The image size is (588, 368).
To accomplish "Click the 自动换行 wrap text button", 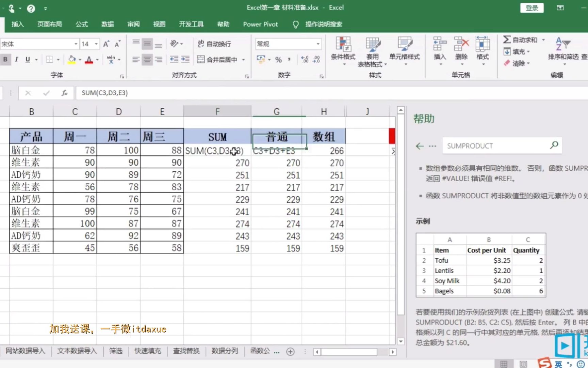I will pyautogui.click(x=214, y=44).
